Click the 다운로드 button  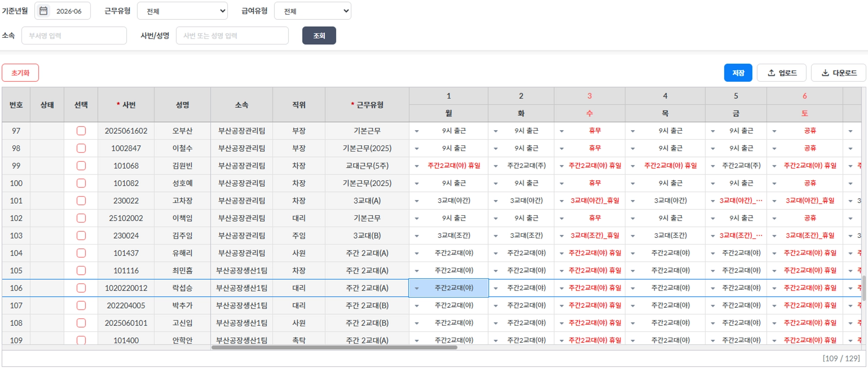point(839,73)
